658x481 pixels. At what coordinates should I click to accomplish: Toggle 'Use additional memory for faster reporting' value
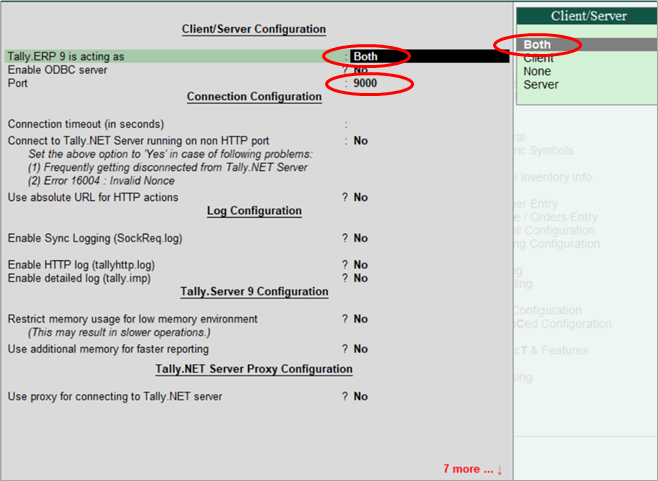click(x=360, y=349)
